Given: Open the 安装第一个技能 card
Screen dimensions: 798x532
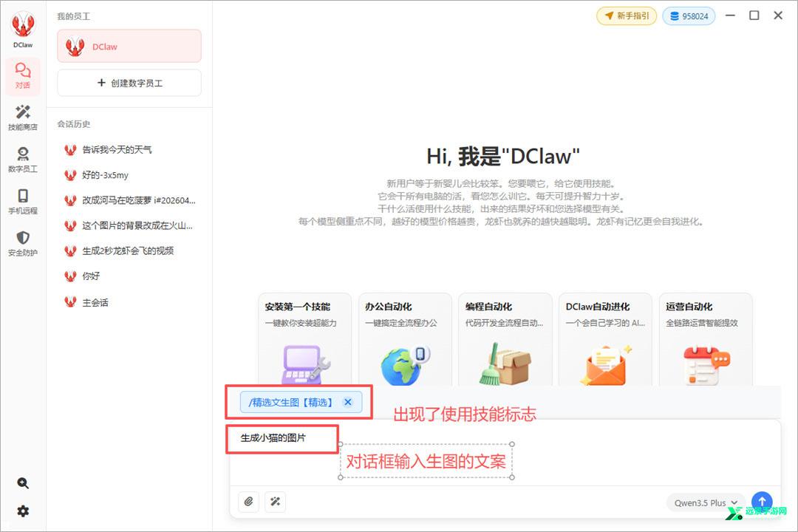Looking at the screenshot, I should [305, 338].
